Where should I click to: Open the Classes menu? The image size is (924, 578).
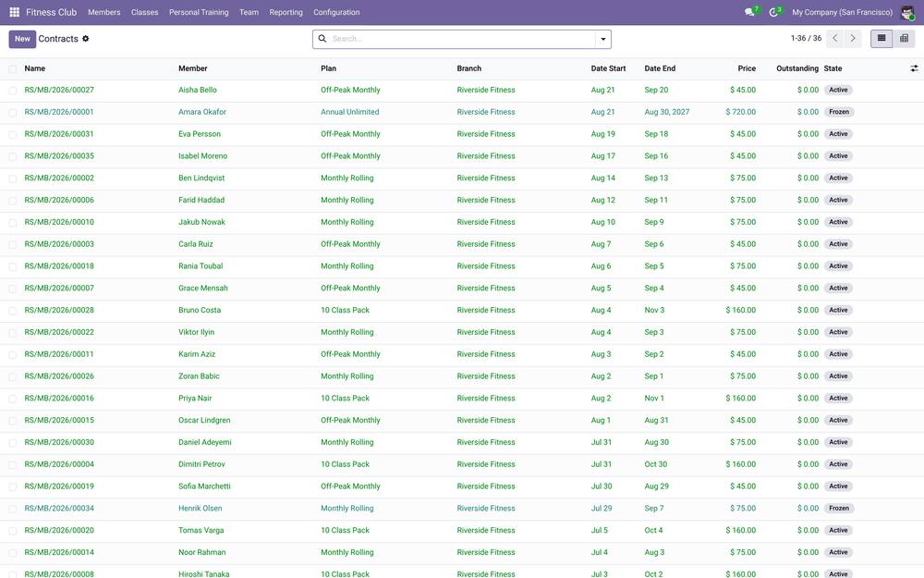pyautogui.click(x=144, y=12)
